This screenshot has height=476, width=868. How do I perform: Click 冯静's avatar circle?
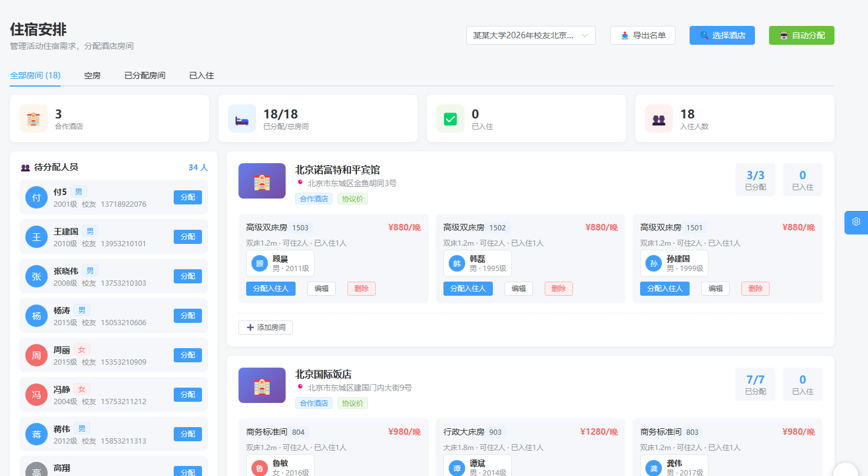point(37,395)
